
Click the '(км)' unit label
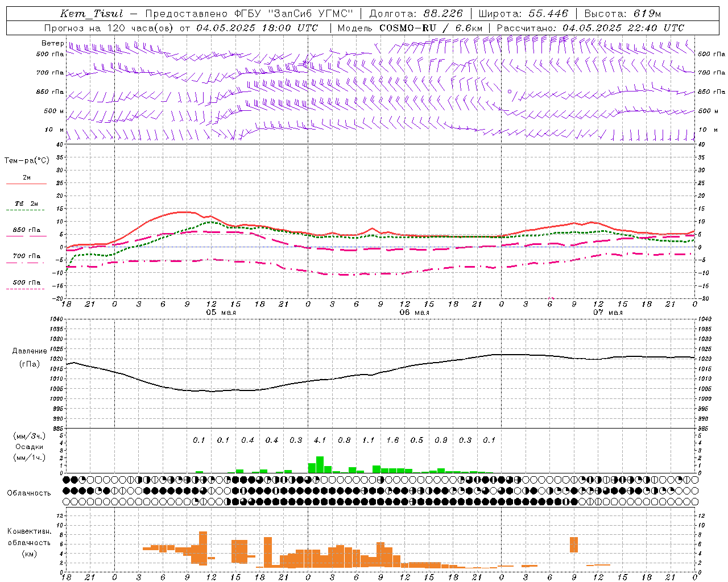[x=29, y=554]
